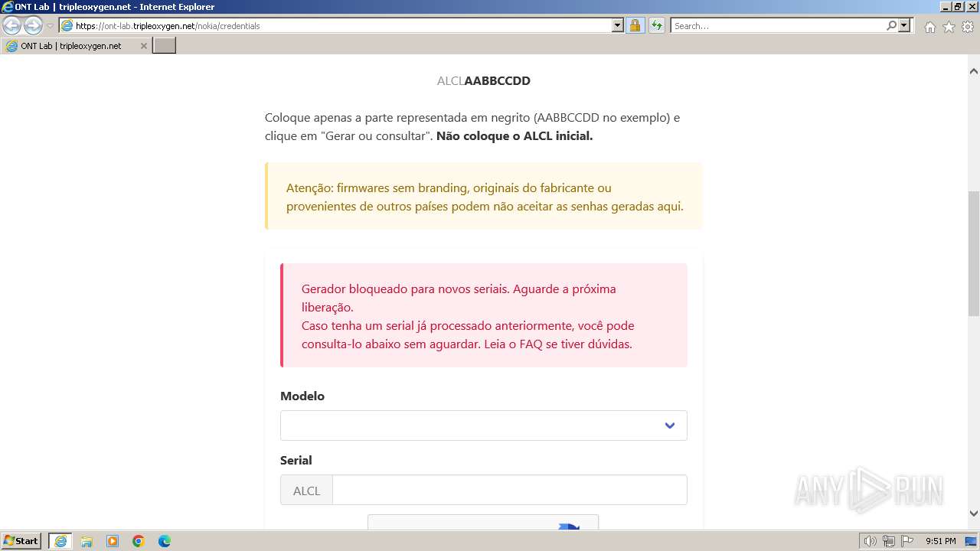Click the Internet Explorer logo in title bar
Image resolution: width=980 pixels, height=551 pixels.
pos(8,7)
